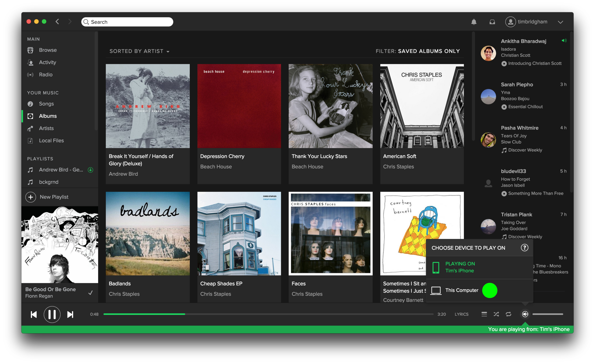Pause the current song
The height and width of the screenshot is (364, 595).
[52, 314]
